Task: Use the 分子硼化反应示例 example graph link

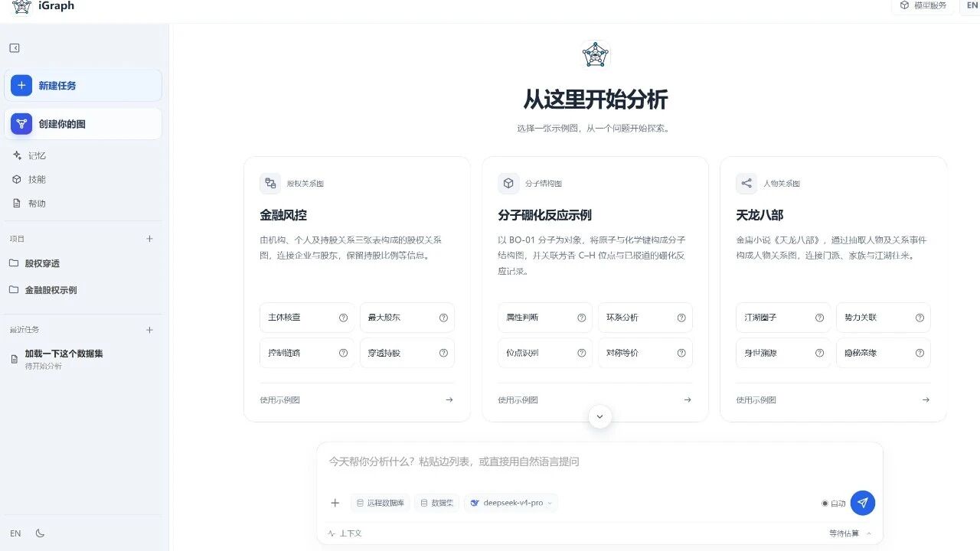Action: click(595, 399)
